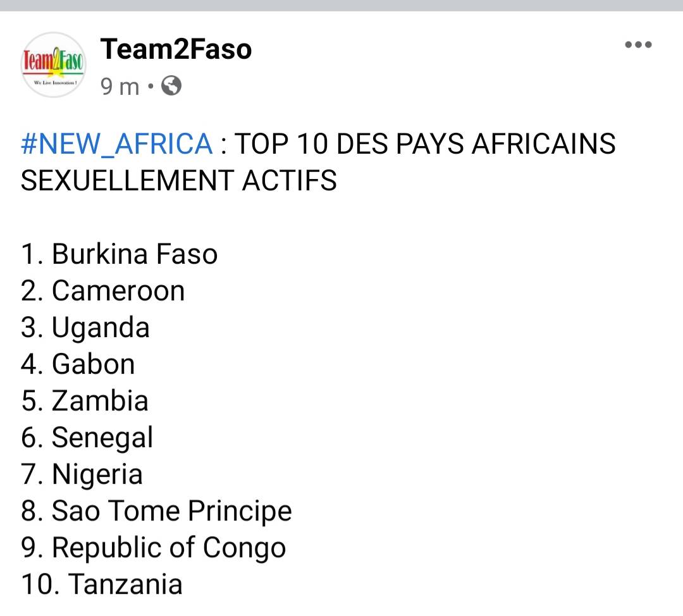Click list entry 7. Nigeria
The width and height of the screenshot is (683, 616).
click(82, 474)
